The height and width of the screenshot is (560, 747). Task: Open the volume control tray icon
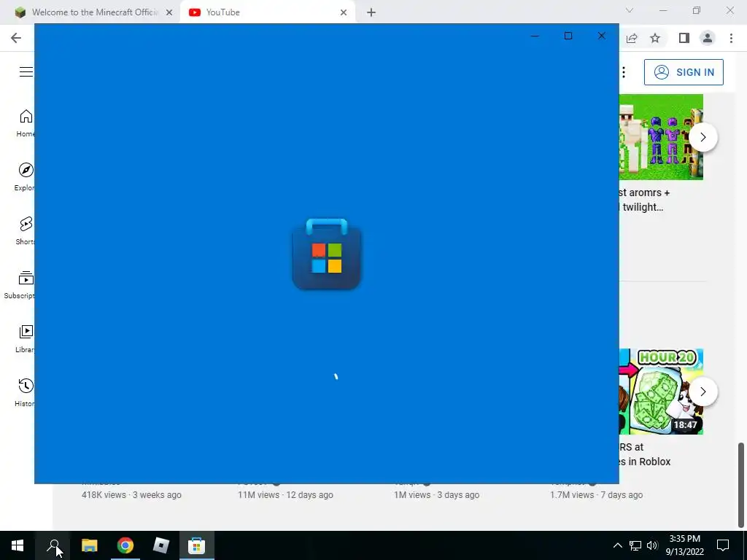click(x=652, y=545)
